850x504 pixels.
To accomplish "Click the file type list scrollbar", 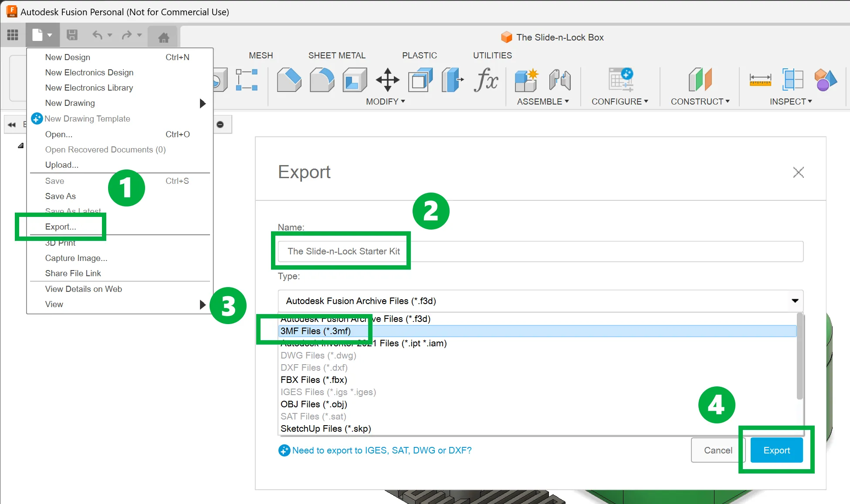I will coord(799,356).
